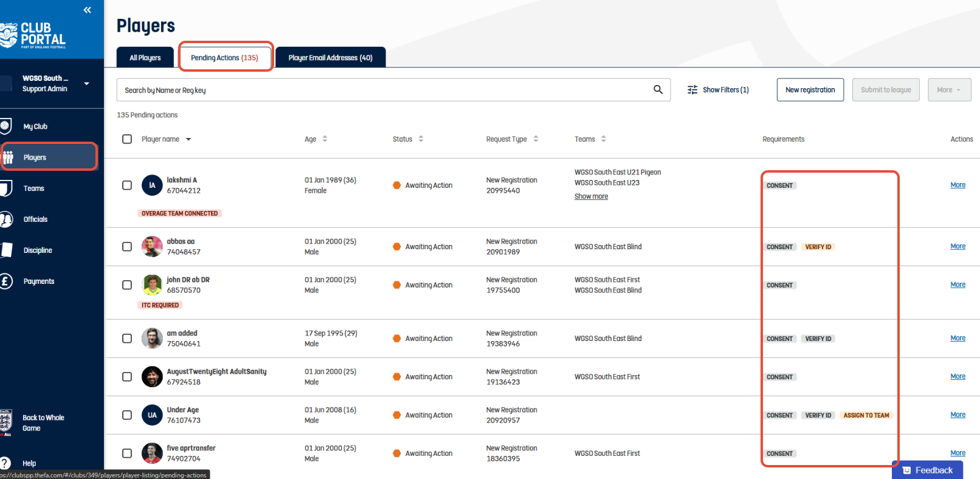This screenshot has height=479, width=980.
Task: Click the England FA crest icon
Action: [x=5, y=422]
